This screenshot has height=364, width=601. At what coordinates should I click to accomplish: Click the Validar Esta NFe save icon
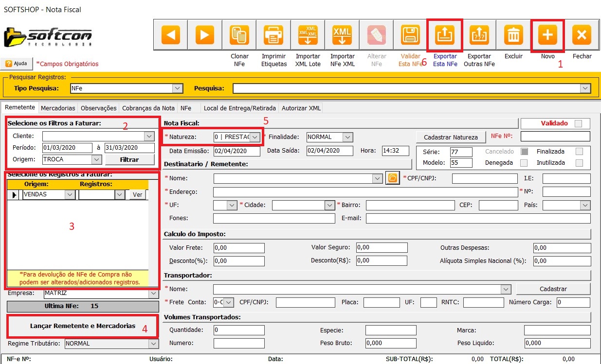pos(410,35)
